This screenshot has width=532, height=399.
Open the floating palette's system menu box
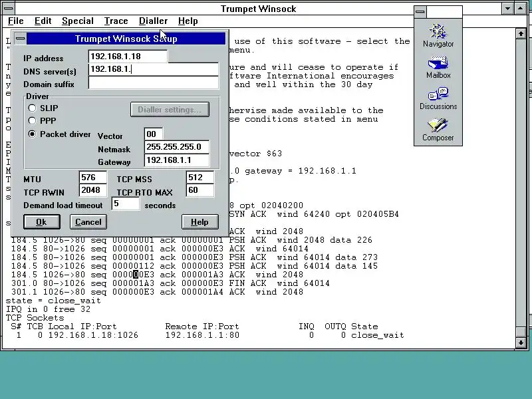click(420, 11)
